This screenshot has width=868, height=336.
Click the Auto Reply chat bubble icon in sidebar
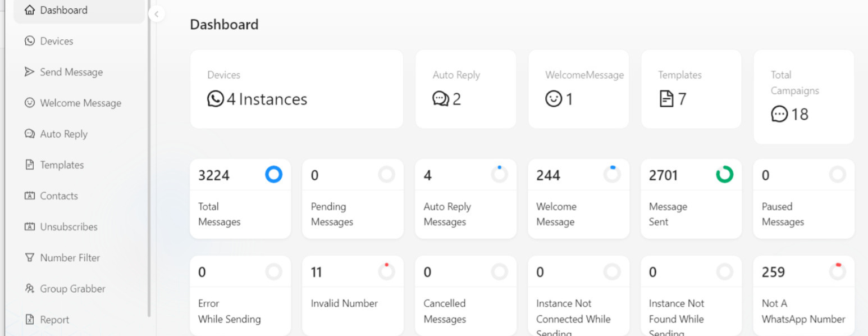pos(29,134)
